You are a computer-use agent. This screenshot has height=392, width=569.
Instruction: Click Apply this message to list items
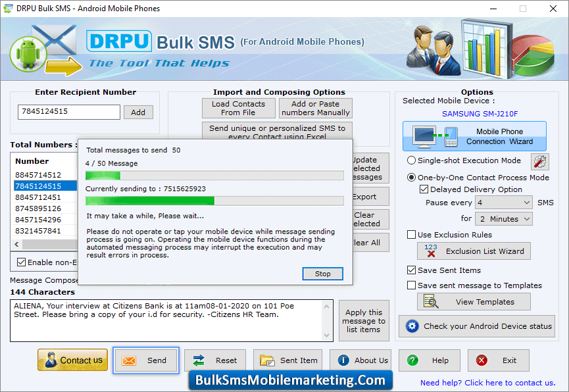click(364, 321)
